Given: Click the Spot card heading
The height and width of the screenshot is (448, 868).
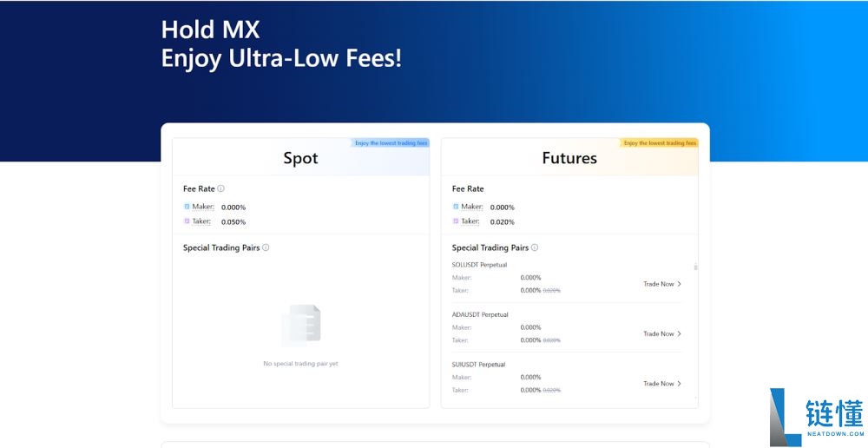Looking at the screenshot, I should point(300,158).
